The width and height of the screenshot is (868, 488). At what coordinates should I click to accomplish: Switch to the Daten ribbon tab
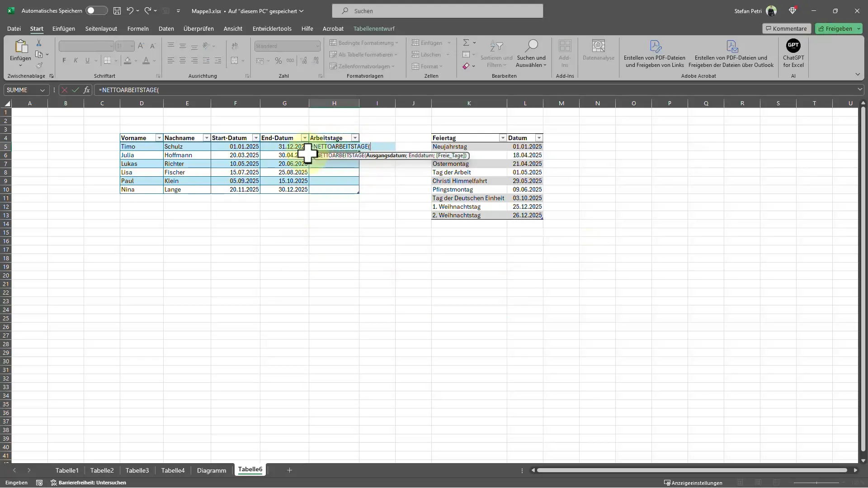(x=166, y=28)
